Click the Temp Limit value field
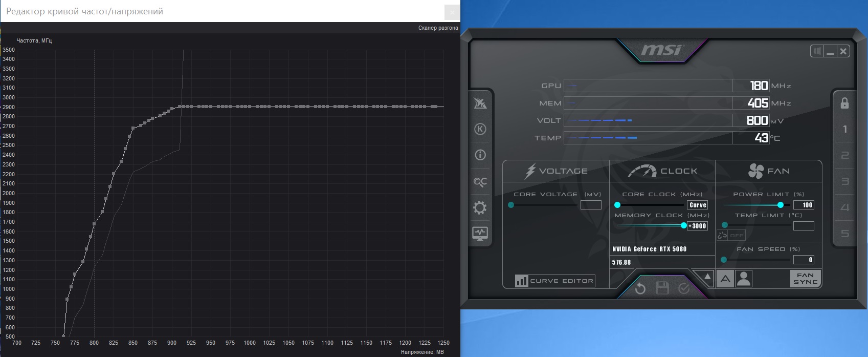This screenshot has height=357, width=868. pos(804,226)
